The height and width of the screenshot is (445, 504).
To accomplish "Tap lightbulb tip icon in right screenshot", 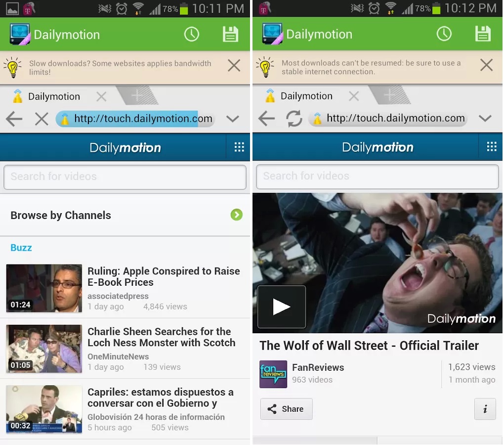I will pos(265,67).
